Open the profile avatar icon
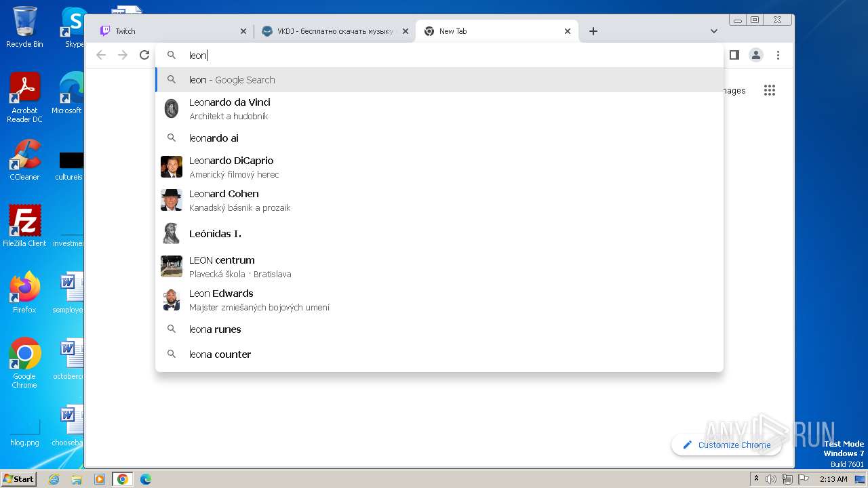This screenshot has width=868, height=488. pos(756,55)
